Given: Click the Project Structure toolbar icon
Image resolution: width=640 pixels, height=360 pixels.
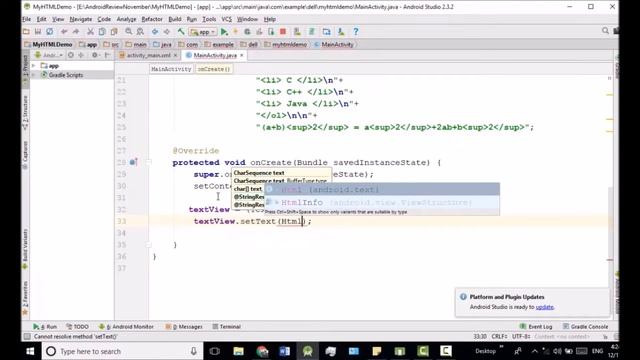Looking at the screenshot, I should [326, 31].
